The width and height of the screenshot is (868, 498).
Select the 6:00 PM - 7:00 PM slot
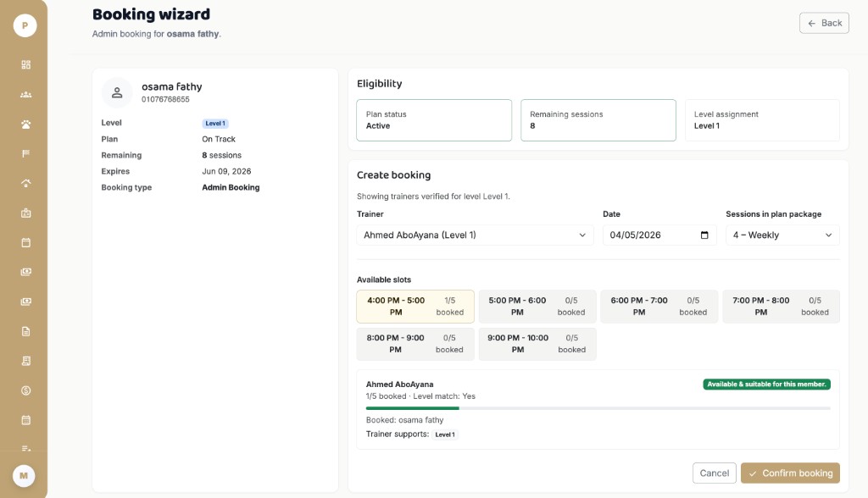click(x=659, y=307)
